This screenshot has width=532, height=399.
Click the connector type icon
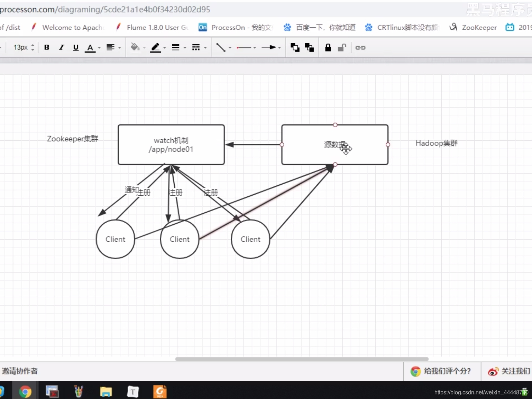pyautogui.click(x=221, y=47)
